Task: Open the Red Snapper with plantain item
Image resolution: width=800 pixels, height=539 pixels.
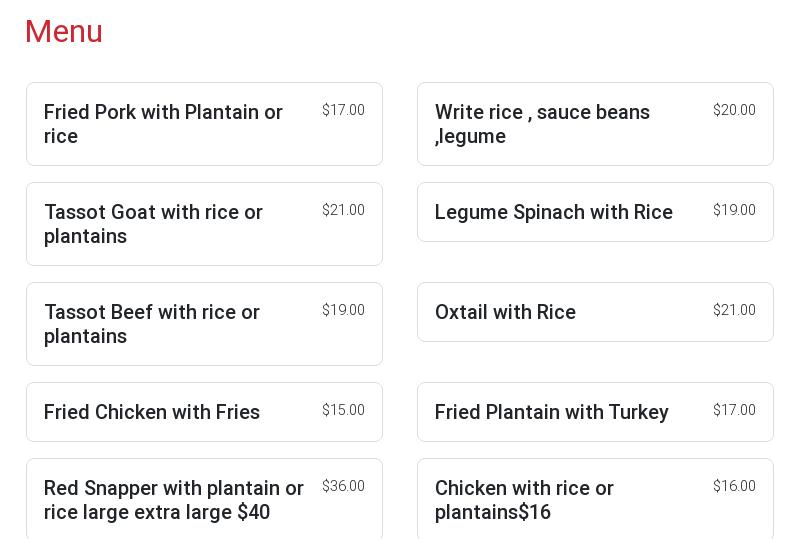Action: pos(174,500)
